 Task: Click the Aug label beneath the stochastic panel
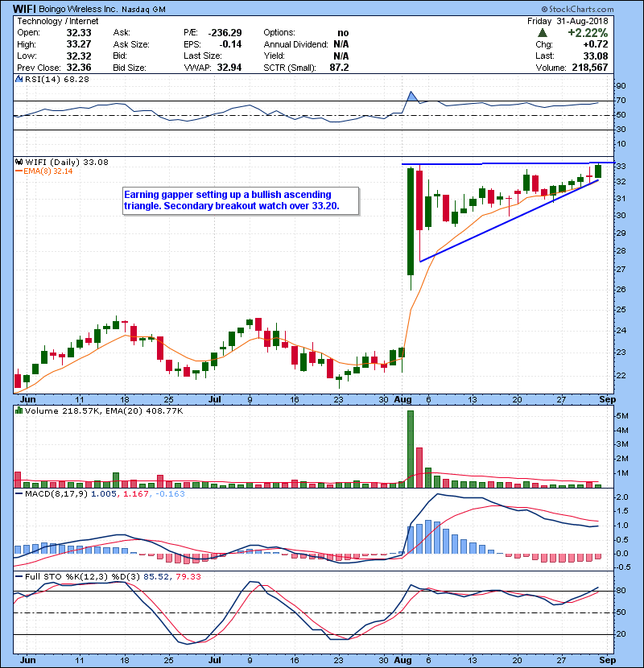pos(402,660)
